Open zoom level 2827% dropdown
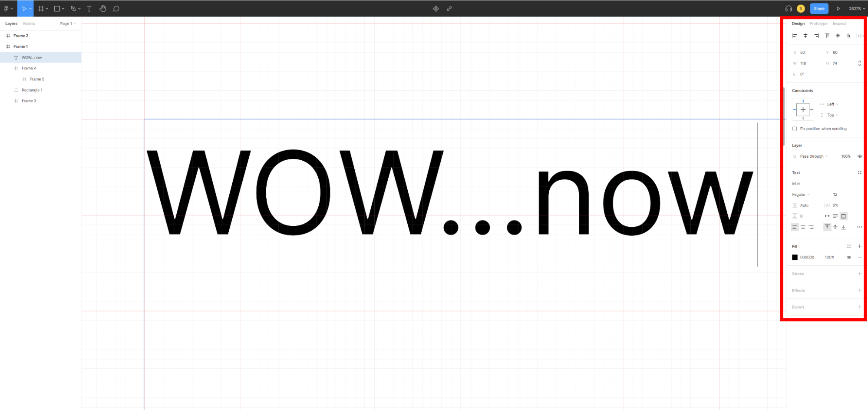This screenshot has height=410, width=868. [857, 8]
